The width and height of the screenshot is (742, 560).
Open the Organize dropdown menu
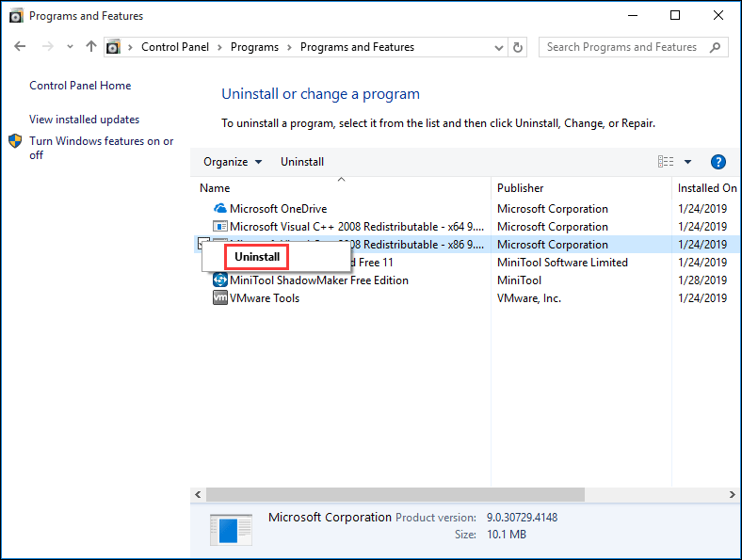coord(233,162)
